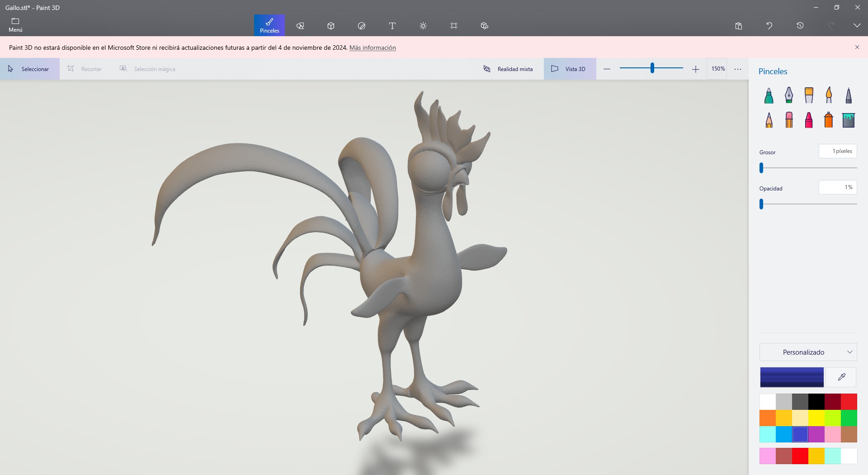Viewport: 868px width, 475px height.
Task: Select the orange color swatch
Action: [768, 418]
